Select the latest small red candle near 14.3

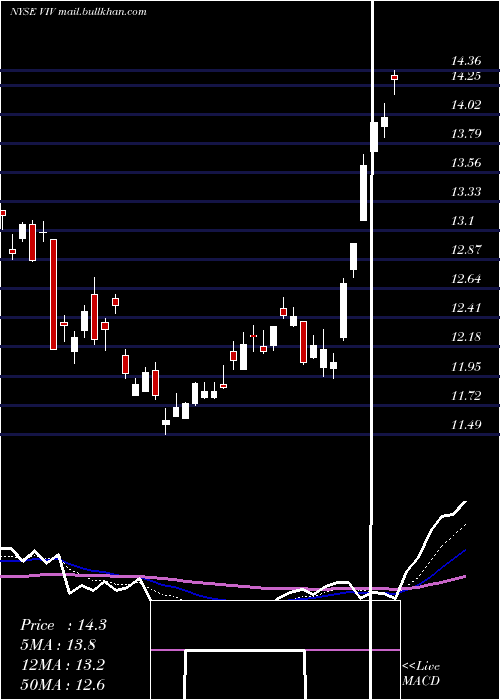(x=395, y=77)
